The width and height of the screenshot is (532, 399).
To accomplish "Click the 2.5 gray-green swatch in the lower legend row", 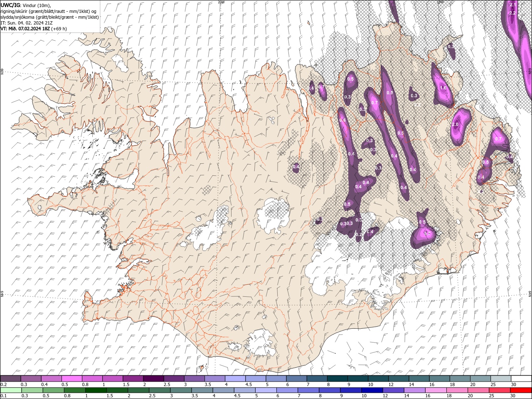I will 160,390.
